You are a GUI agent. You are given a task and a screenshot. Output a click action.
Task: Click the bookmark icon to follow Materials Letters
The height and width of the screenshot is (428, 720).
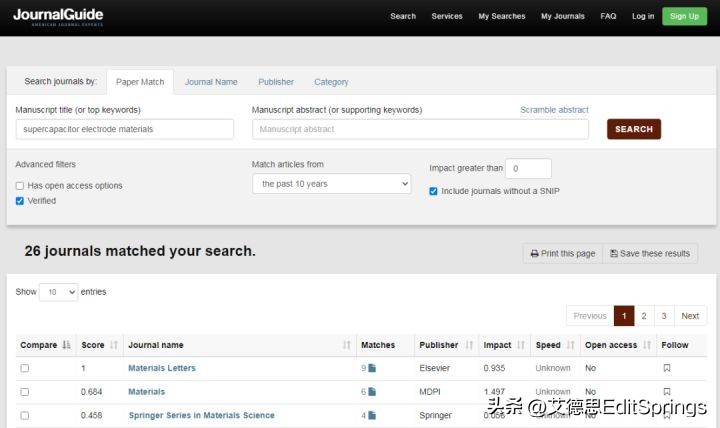[x=667, y=368]
